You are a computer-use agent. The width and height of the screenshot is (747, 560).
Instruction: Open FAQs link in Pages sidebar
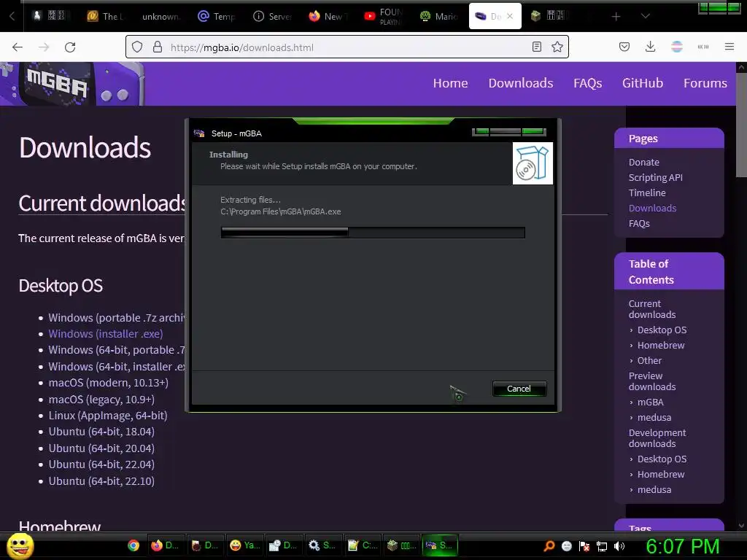point(639,223)
